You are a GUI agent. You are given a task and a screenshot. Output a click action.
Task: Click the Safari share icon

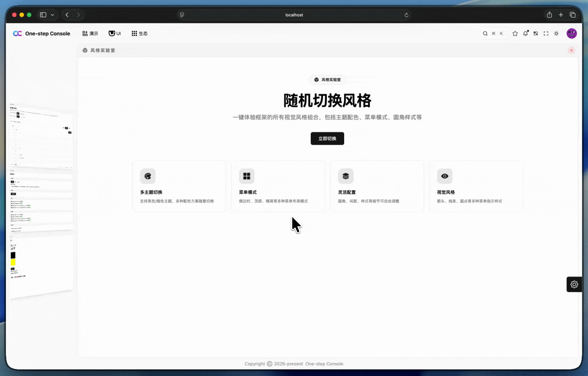point(549,15)
